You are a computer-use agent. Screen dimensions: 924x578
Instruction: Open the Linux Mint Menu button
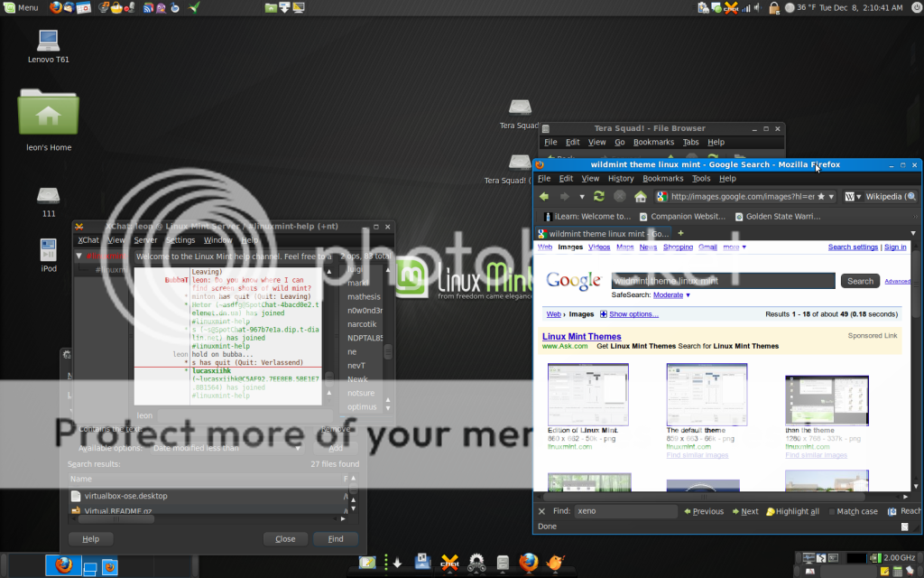tap(22, 7)
